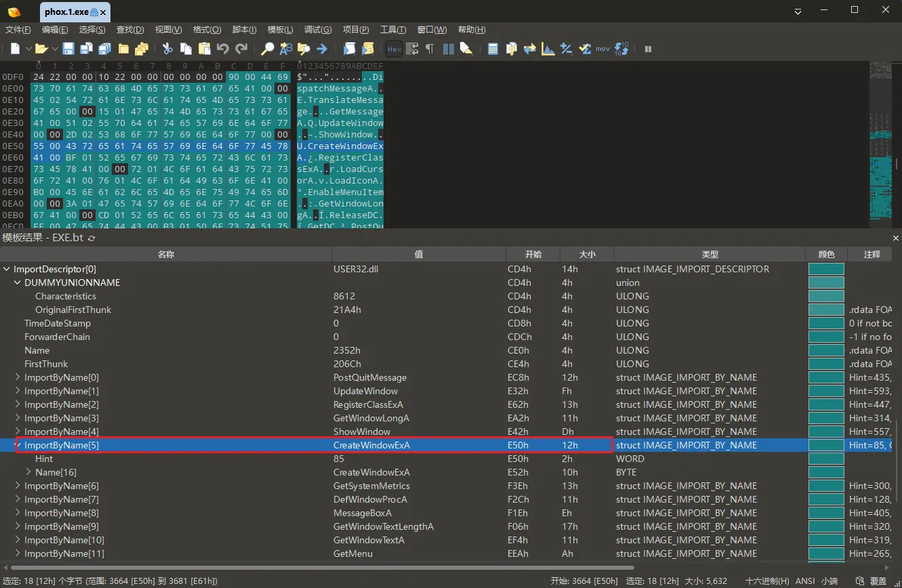This screenshot has width=902, height=588.
Task: Open the Calculator toolbar icon
Action: (x=493, y=49)
